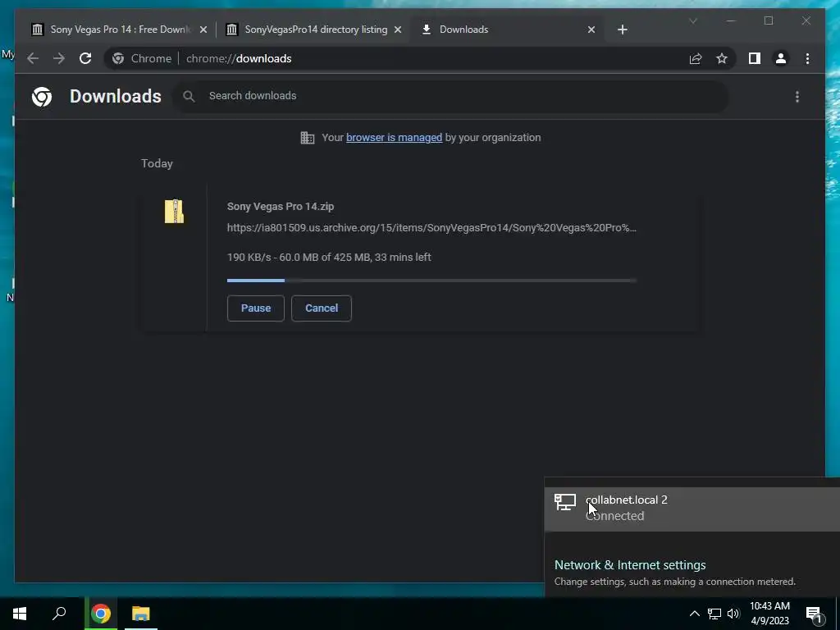Viewport: 840px width, 630px height.
Task: Click the search magnifier in Search downloads
Action: tap(189, 96)
